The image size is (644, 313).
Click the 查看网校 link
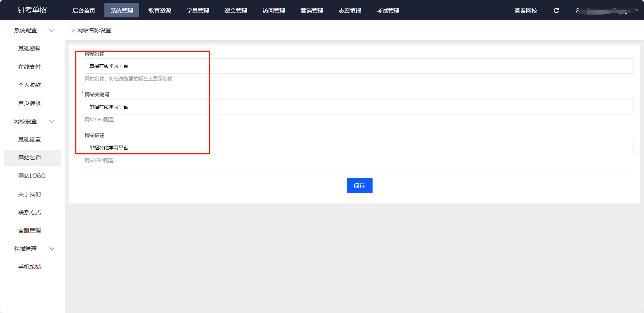coord(526,11)
